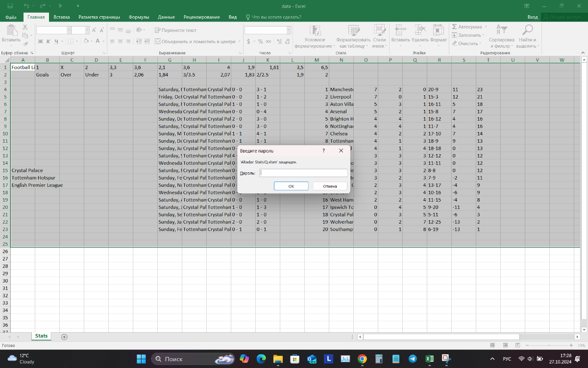Select the Stats sheet tab

(41, 336)
